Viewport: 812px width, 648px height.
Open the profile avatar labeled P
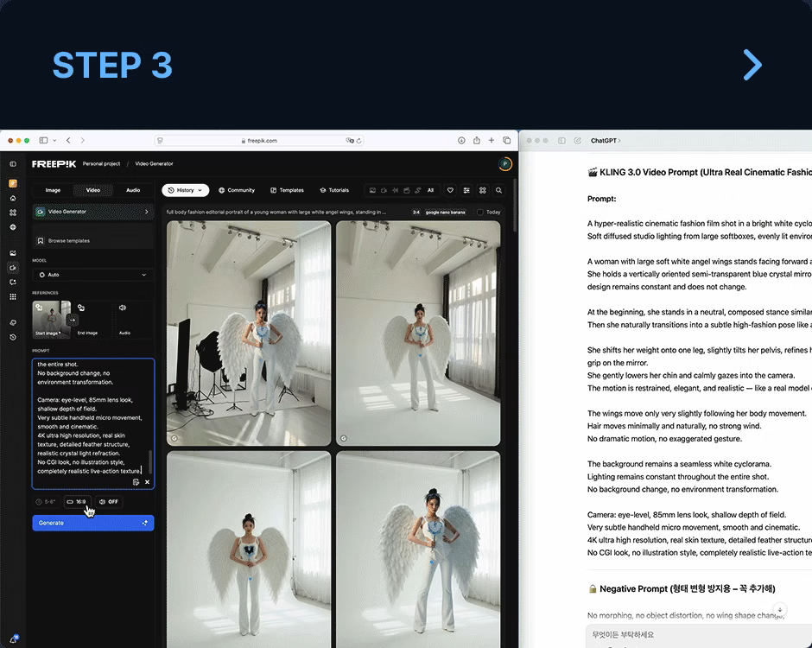coord(505,164)
